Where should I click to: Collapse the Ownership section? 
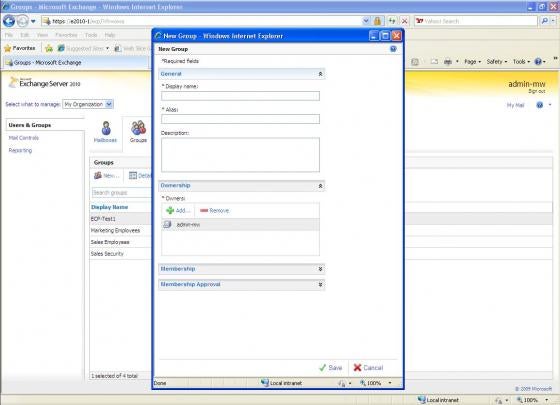click(320, 186)
